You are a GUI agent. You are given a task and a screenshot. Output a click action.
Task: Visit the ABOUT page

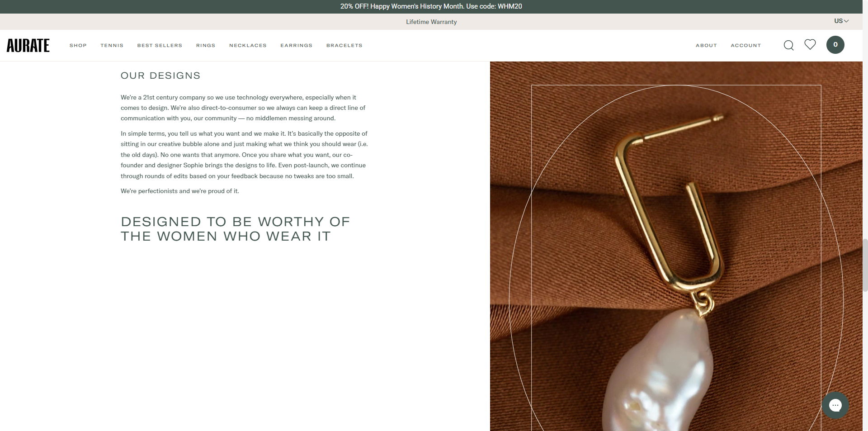pos(706,45)
